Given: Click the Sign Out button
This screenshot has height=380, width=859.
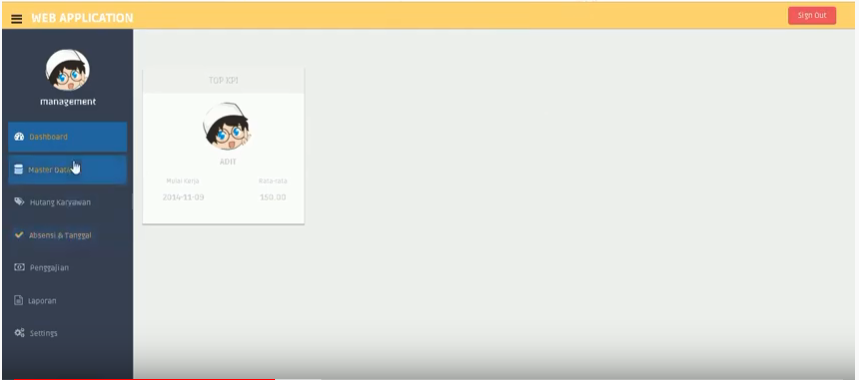Looking at the screenshot, I should pos(812,15).
